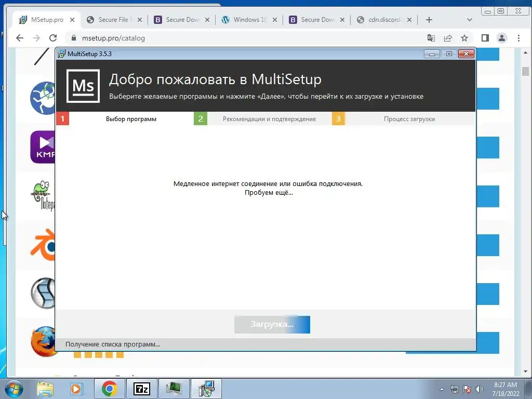532x399 pixels.
Task: Open step 3 Процесс загрузки tab
Action: [x=403, y=119]
